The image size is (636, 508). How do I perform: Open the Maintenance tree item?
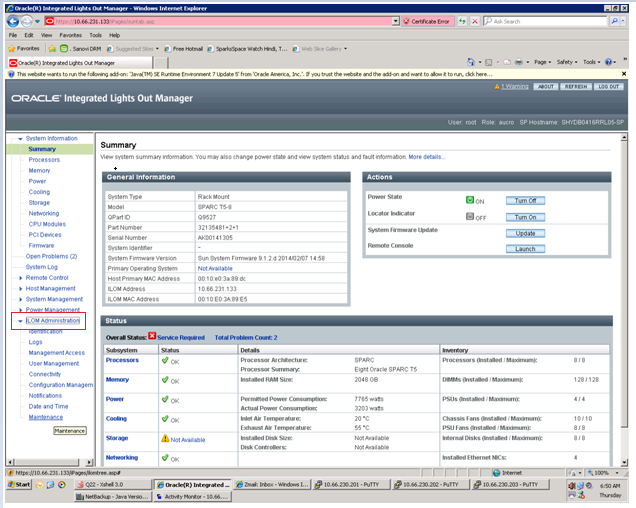[x=46, y=417]
